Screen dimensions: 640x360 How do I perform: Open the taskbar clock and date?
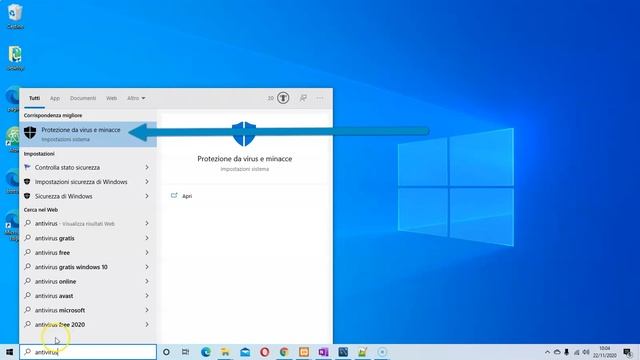coord(604,352)
